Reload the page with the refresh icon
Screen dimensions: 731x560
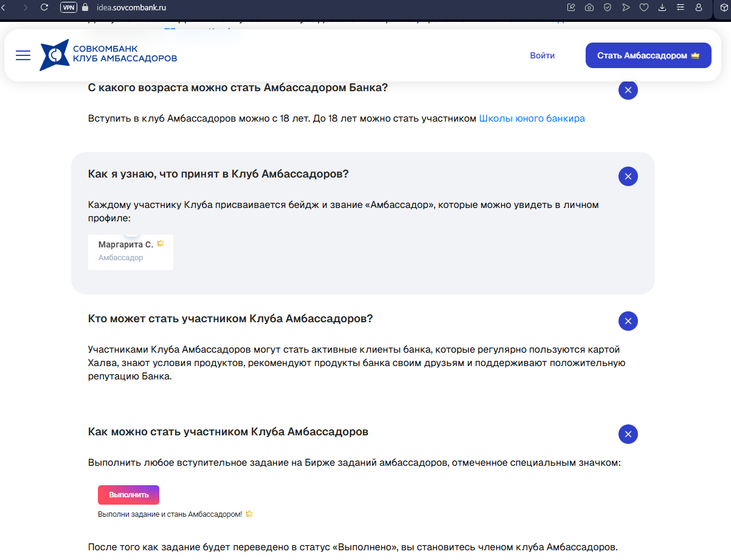(x=44, y=7)
